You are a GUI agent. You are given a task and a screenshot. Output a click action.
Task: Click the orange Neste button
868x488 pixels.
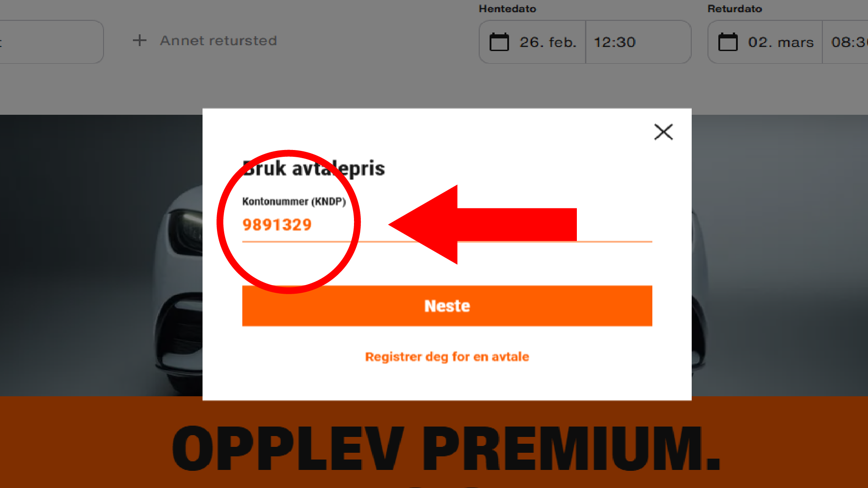pyautogui.click(x=447, y=306)
